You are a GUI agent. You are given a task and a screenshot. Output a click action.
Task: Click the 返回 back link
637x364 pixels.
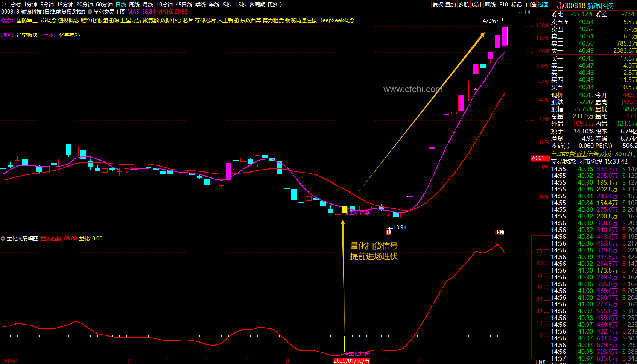click(x=543, y=5)
